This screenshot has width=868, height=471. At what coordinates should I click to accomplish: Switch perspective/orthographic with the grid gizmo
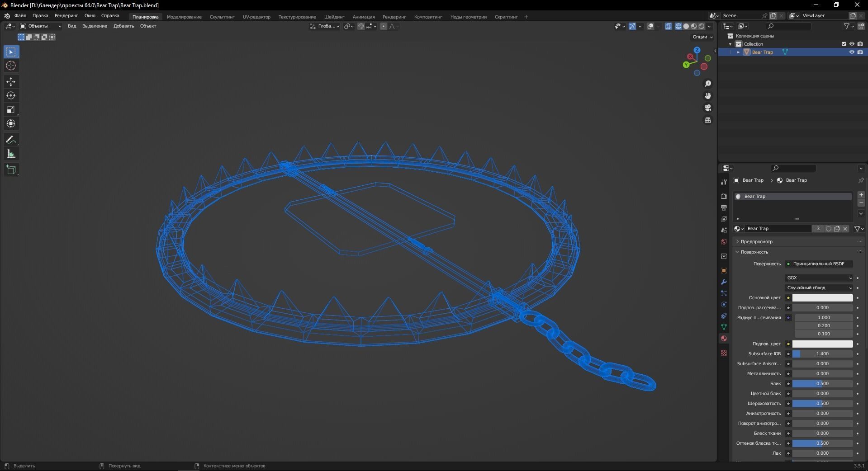[708, 120]
